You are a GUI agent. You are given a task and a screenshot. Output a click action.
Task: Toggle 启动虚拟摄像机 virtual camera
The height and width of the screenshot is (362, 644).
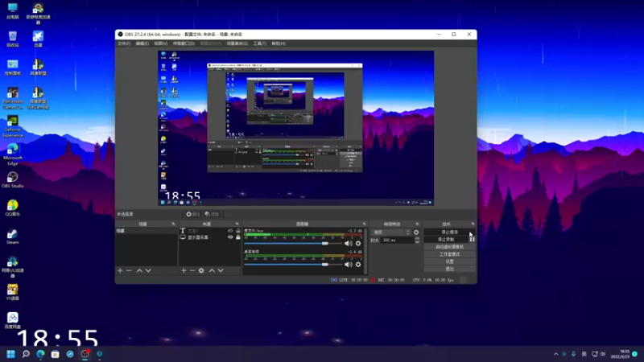[449, 247]
